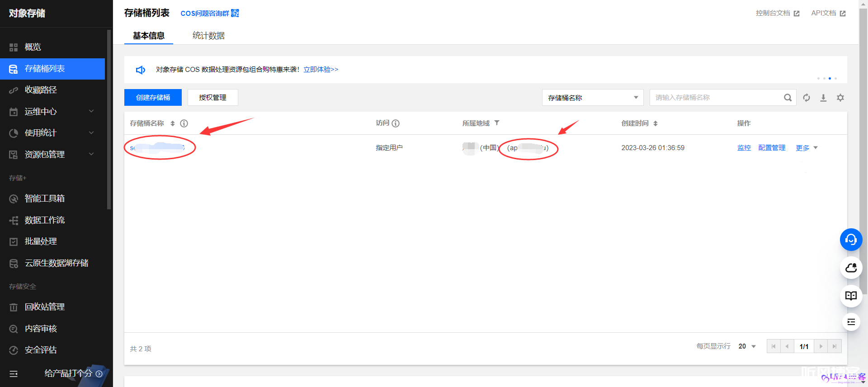The height and width of the screenshot is (387, 868).
Task: Open list settings gear icon
Action: pyautogui.click(x=840, y=98)
